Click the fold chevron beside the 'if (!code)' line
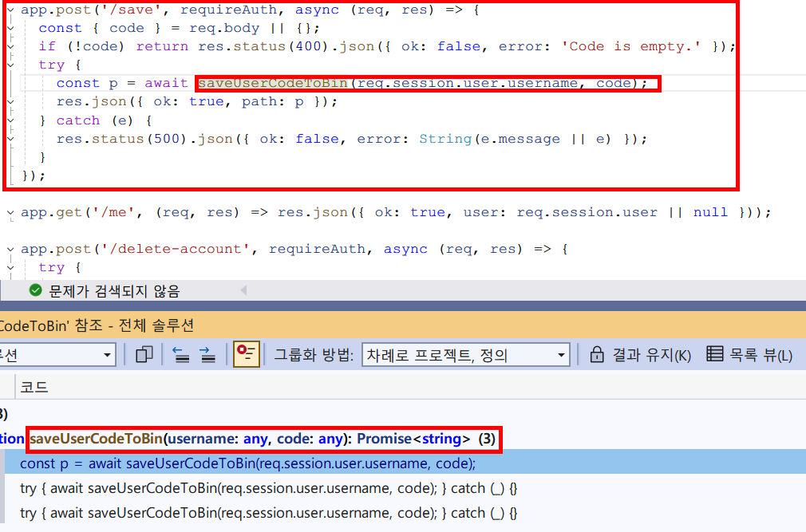The image size is (806, 532). tap(10, 47)
